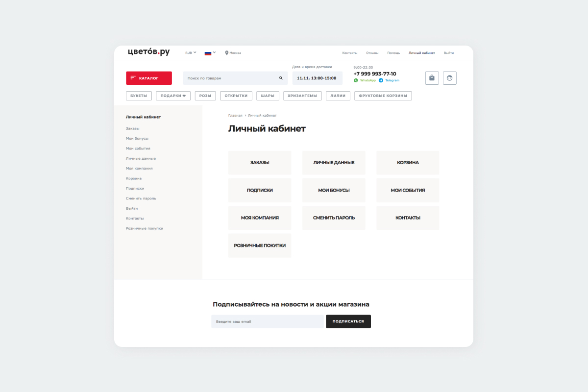Click the search magnifier icon
The width and height of the screenshot is (588, 392).
281,78
